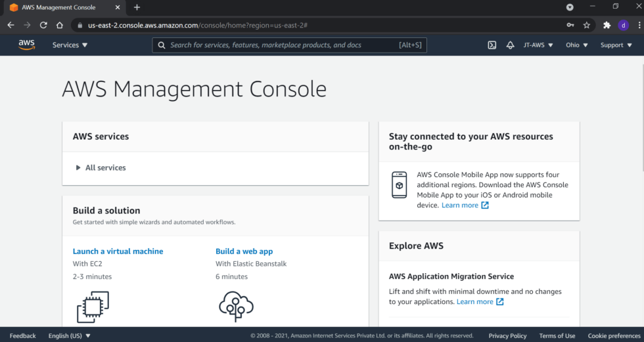Viewport: 644px width, 342px height.
Task: Click the EC2 virtual machine chip icon
Action: [x=93, y=307]
